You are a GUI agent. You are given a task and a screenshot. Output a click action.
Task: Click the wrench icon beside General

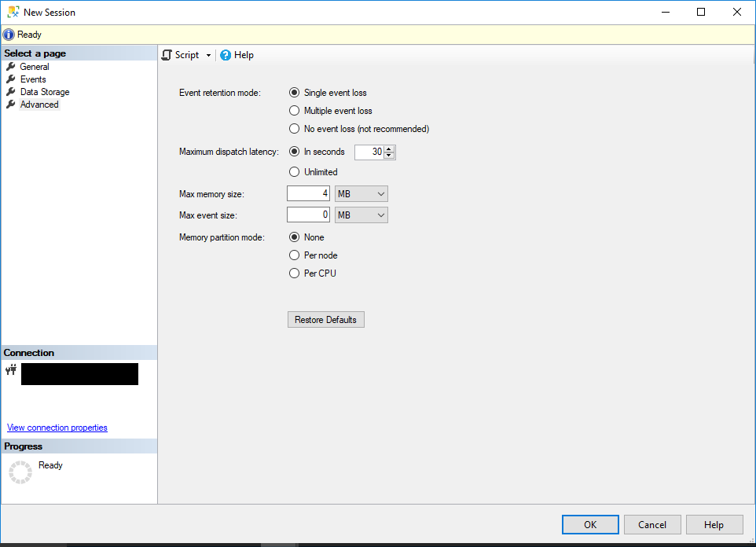11,66
